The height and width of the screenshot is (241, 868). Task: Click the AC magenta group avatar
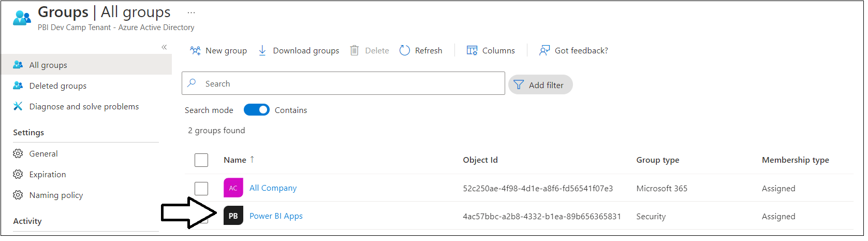[x=233, y=188]
